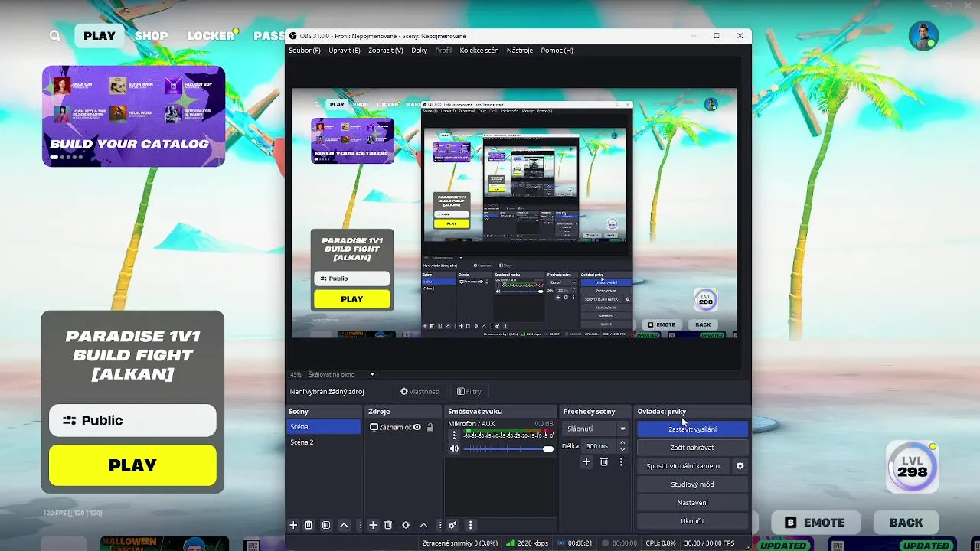Open the Profil menu
This screenshot has height=551, width=980.
point(443,50)
